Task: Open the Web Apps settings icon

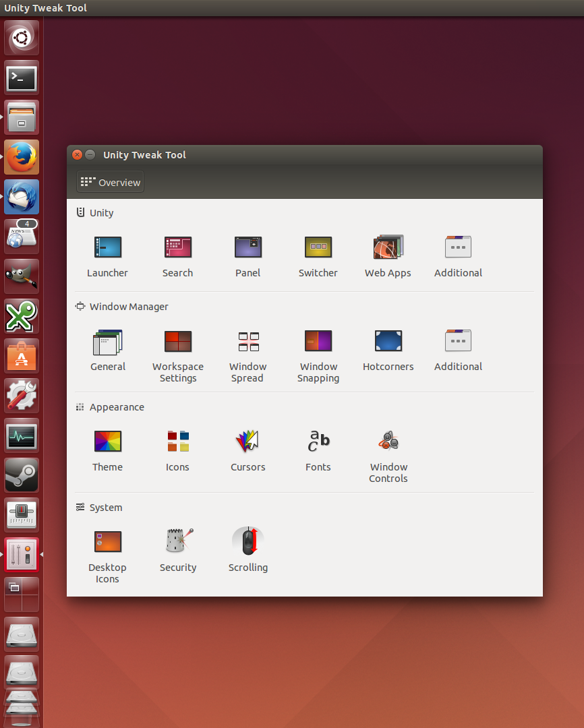Action: click(x=388, y=247)
